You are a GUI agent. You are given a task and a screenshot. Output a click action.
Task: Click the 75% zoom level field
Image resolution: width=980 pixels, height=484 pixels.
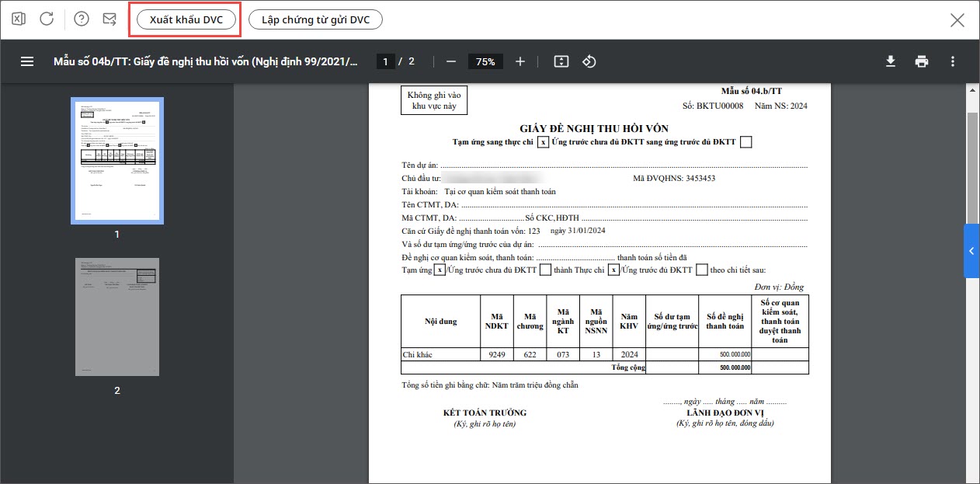[486, 61]
